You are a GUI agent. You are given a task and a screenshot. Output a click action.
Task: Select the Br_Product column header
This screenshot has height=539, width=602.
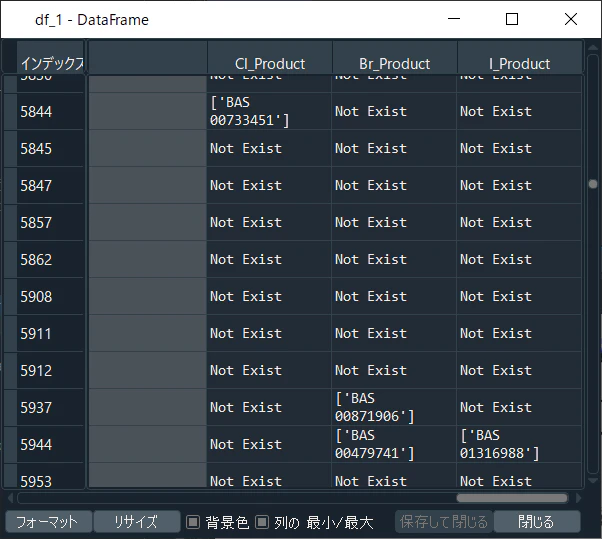pos(395,57)
